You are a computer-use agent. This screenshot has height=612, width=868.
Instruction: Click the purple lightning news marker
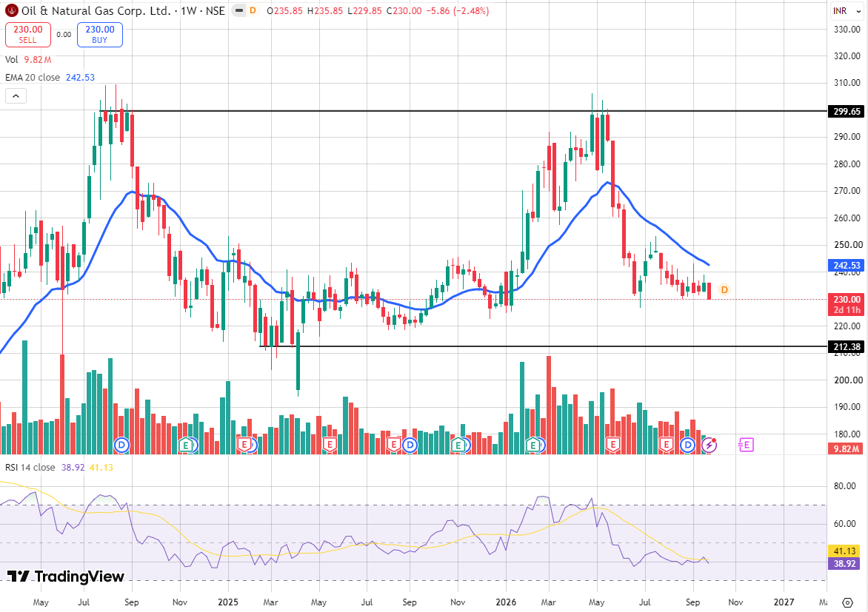pyautogui.click(x=709, y=444)
